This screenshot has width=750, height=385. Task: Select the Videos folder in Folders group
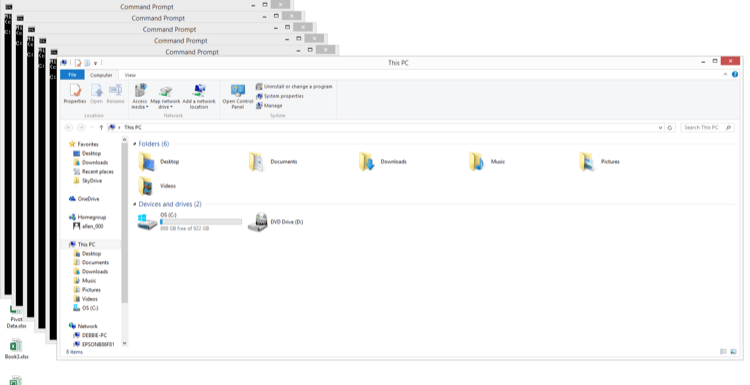pyautogui.click(x=157, y=186)
